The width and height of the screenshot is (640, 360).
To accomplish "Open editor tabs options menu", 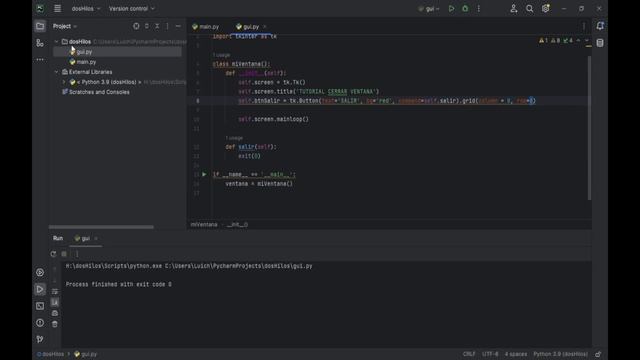I will (x=584, y=27).
